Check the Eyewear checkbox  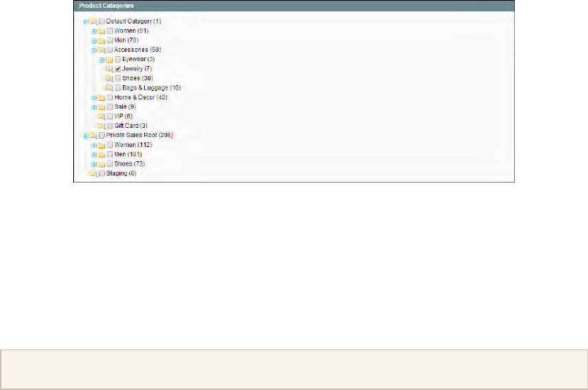118,59
